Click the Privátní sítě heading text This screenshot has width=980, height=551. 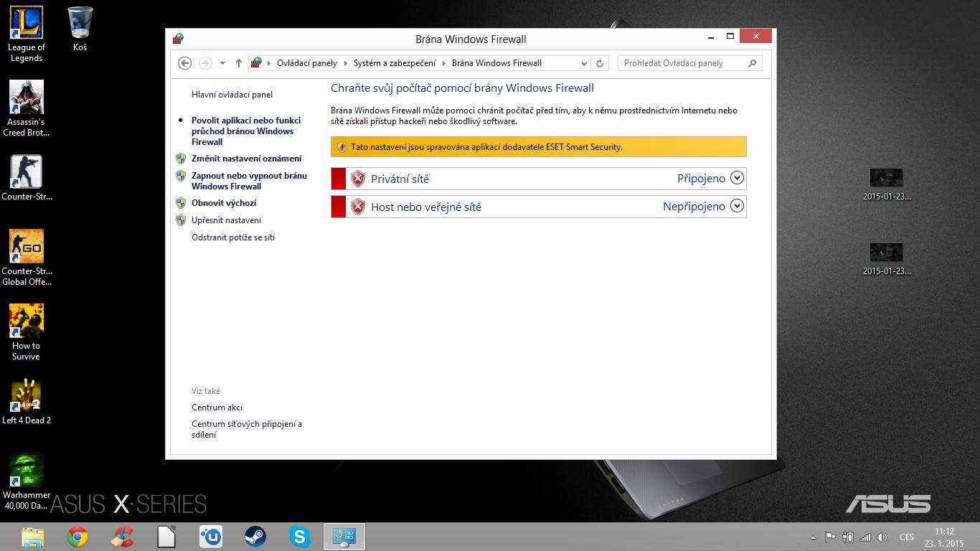(400, 179)
